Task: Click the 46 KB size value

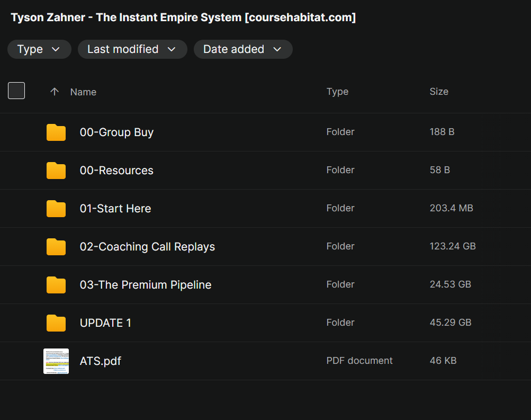Action: point(443,360)
